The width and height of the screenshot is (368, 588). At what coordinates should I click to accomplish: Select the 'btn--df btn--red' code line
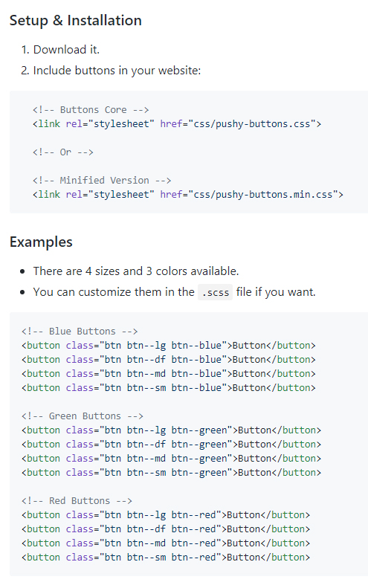coord(166,529)
